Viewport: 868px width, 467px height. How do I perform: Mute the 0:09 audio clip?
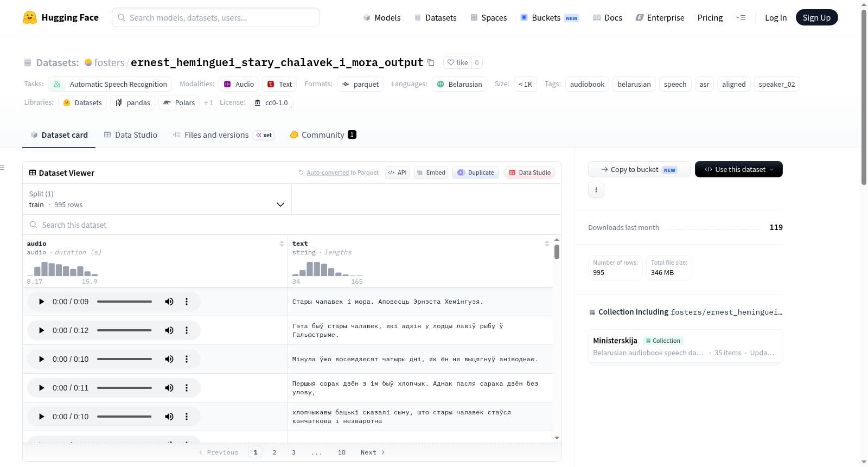pyautogui.click(x=169, y=302)
